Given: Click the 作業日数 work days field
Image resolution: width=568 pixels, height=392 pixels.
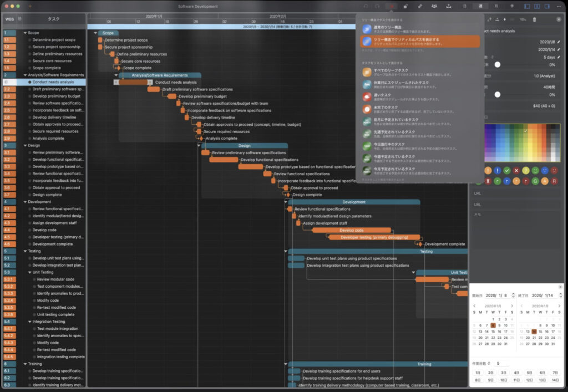Looking at the screenshot, I should [x=501, y=363].
